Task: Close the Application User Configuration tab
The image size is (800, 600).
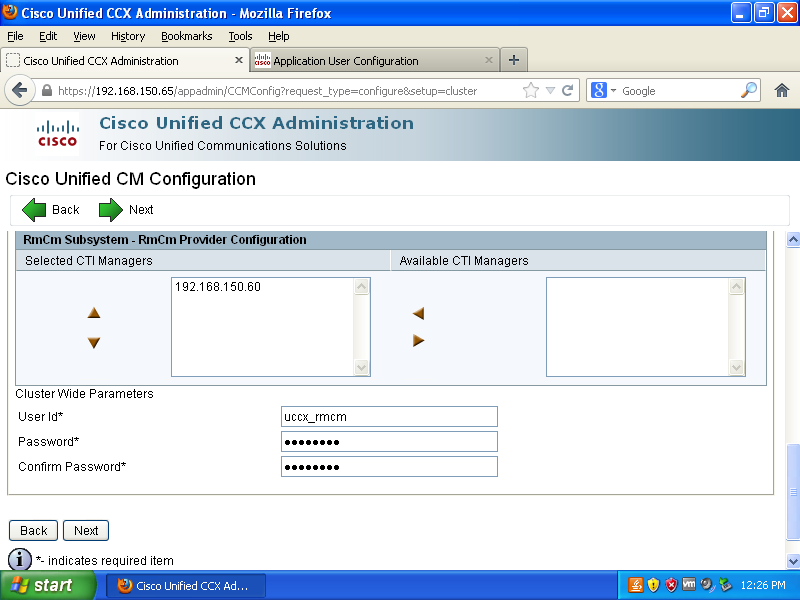Action: coord(489,60)
